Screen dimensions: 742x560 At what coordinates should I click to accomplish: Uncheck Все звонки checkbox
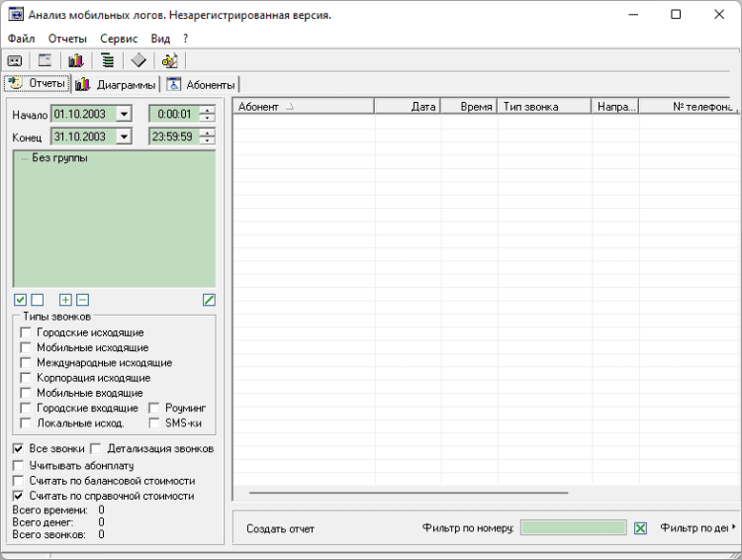19,448
